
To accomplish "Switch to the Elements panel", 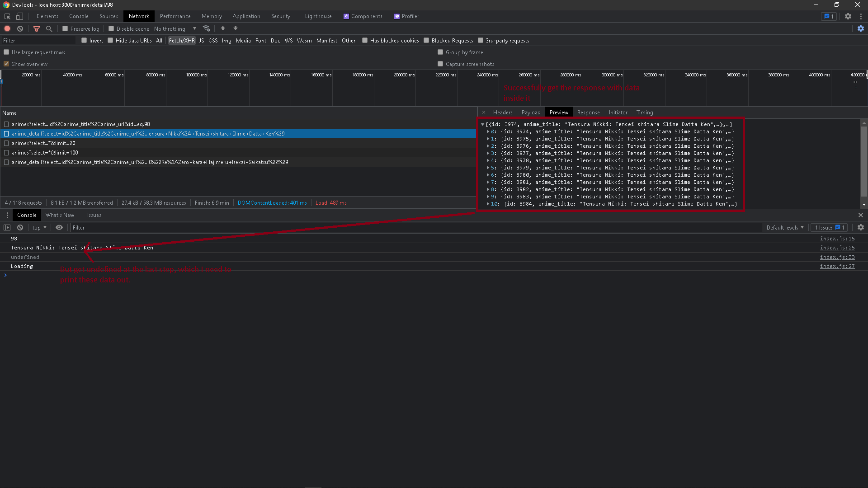I will (x=47, y=16).
